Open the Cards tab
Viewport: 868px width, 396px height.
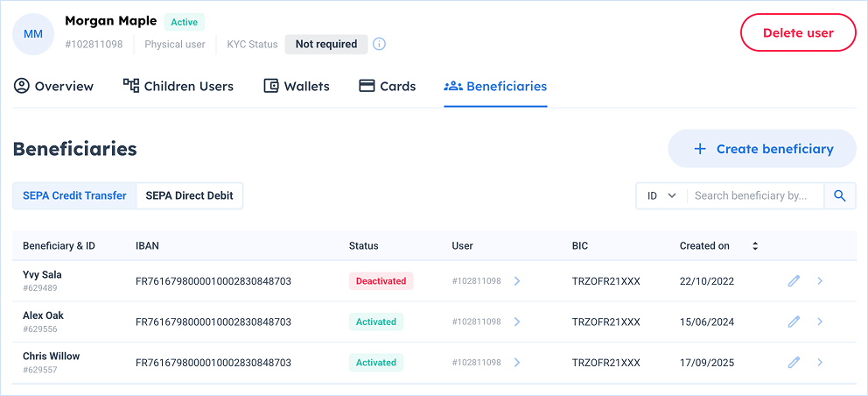click(x=388, y=86)
